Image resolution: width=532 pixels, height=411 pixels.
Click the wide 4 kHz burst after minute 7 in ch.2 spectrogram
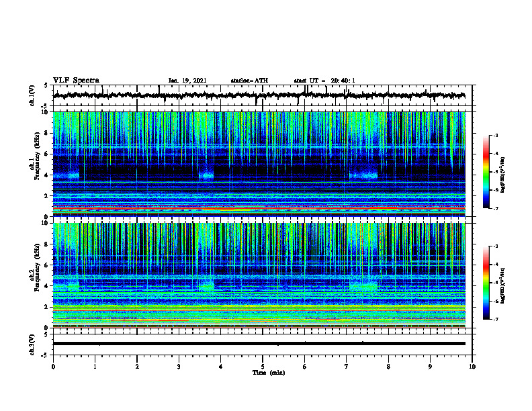click(x=363, y=286)
